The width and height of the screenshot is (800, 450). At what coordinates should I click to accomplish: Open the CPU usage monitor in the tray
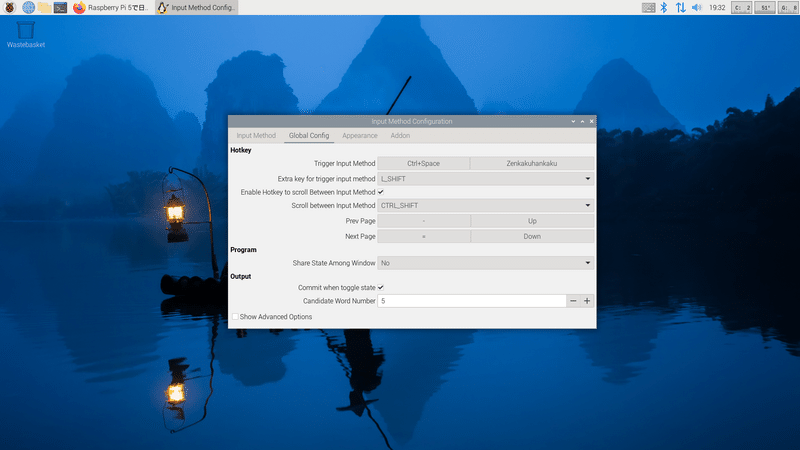point(741,7)
